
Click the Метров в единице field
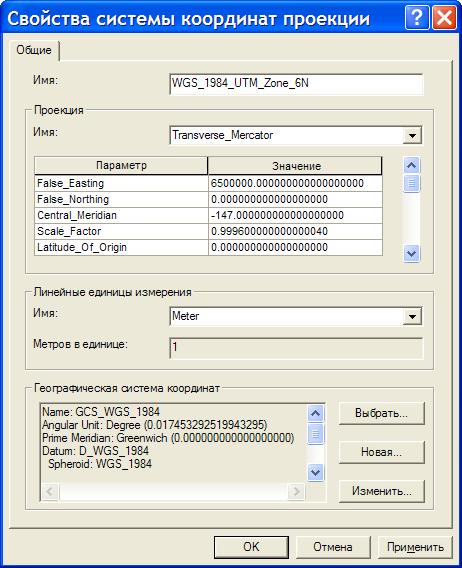coord(296,348)
